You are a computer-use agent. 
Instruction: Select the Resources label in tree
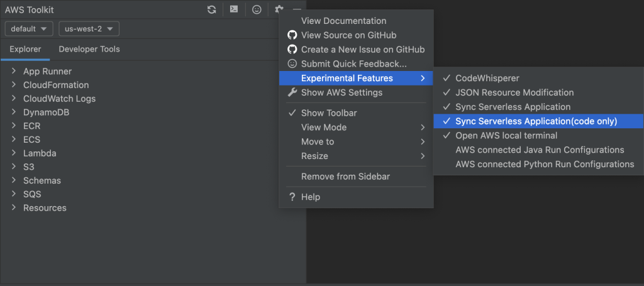(x=45, y=207)
